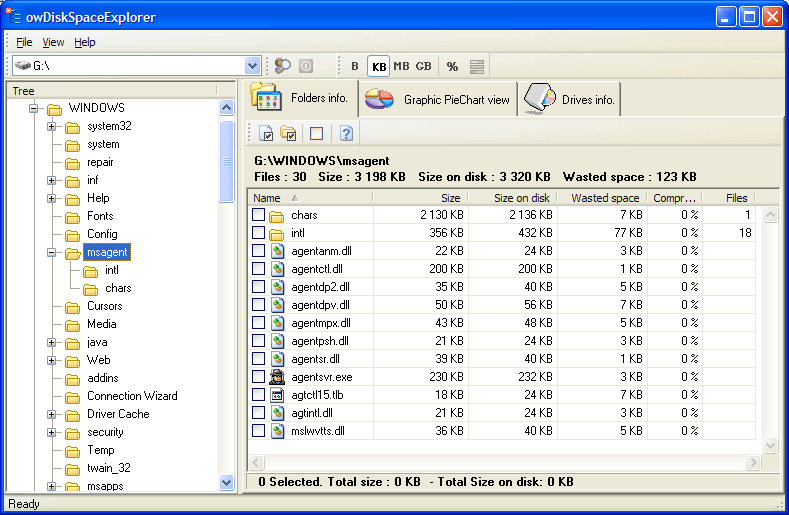789x515 pixels.
Task: Expand the inf tree node
Action: [x=51, y=180]
